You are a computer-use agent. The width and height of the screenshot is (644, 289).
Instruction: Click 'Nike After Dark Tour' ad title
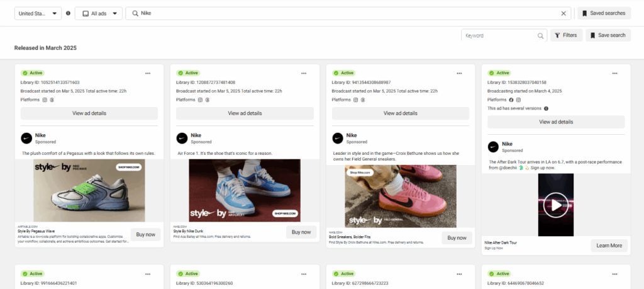500,243
